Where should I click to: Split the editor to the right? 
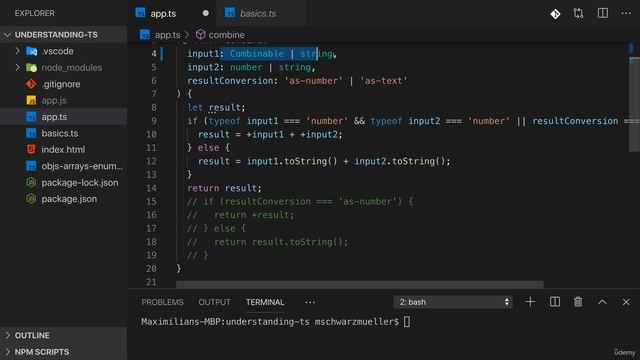602,13
